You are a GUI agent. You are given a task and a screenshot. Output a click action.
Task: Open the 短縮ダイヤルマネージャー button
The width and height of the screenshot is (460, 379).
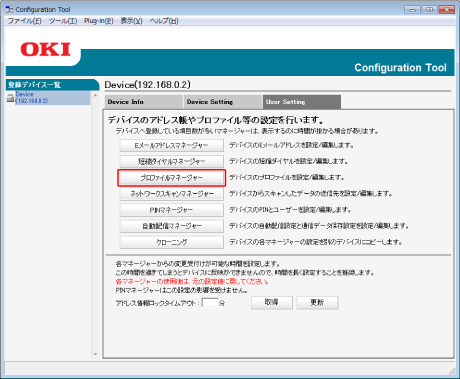(x=172, y=161)
